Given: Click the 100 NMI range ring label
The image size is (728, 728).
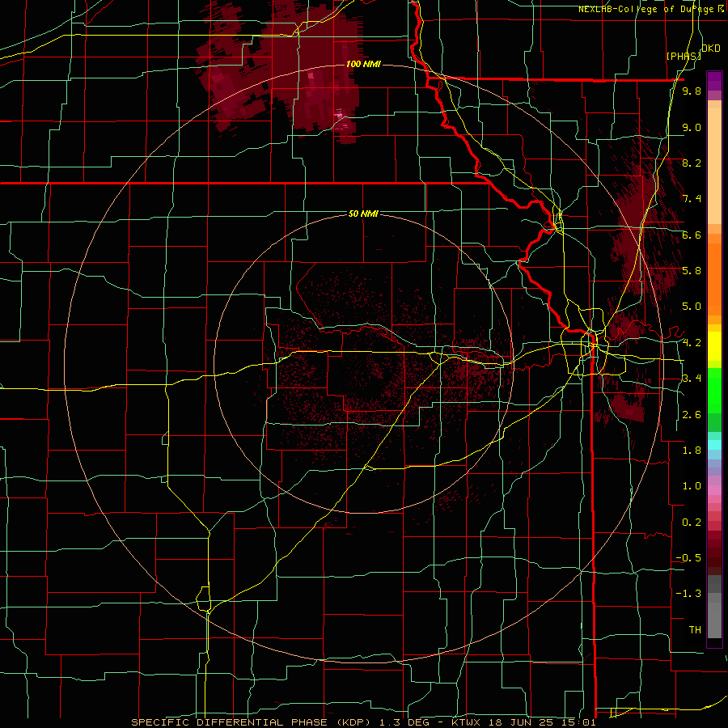Looking at the screenshot, I should (363, 64).
